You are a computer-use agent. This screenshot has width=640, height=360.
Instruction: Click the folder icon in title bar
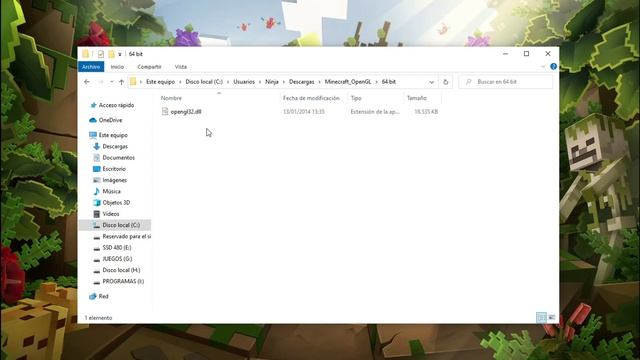pyautogui.click(x=85, y=54)
